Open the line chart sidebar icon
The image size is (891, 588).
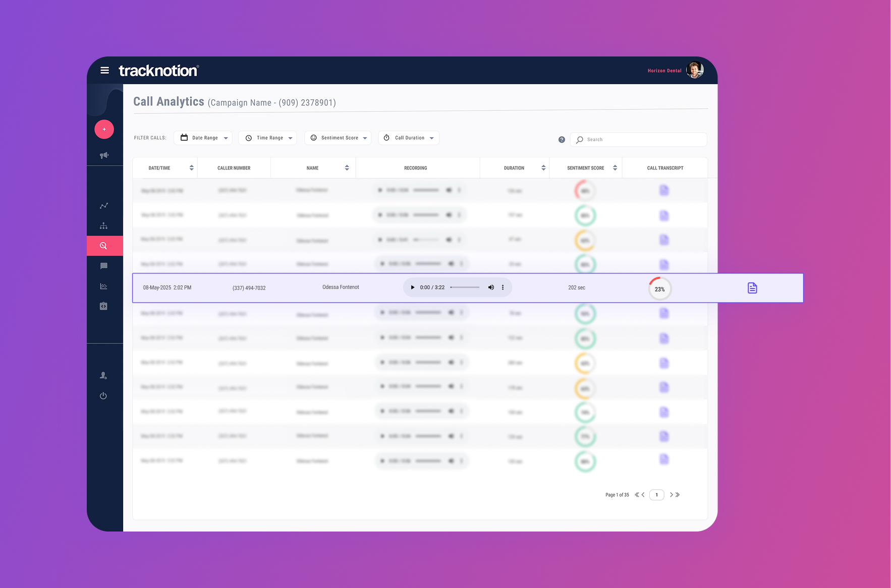pyautogui.click(x=103, y=206)
